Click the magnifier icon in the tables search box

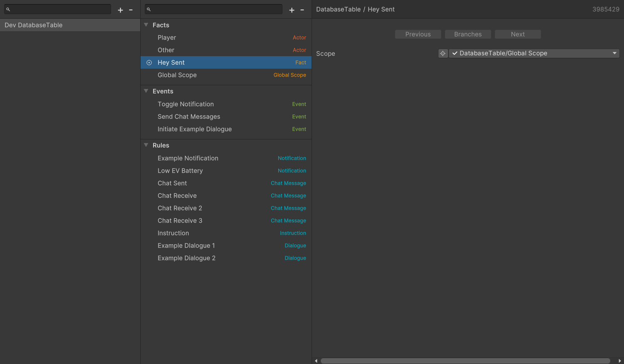click(x=8, y=9)
